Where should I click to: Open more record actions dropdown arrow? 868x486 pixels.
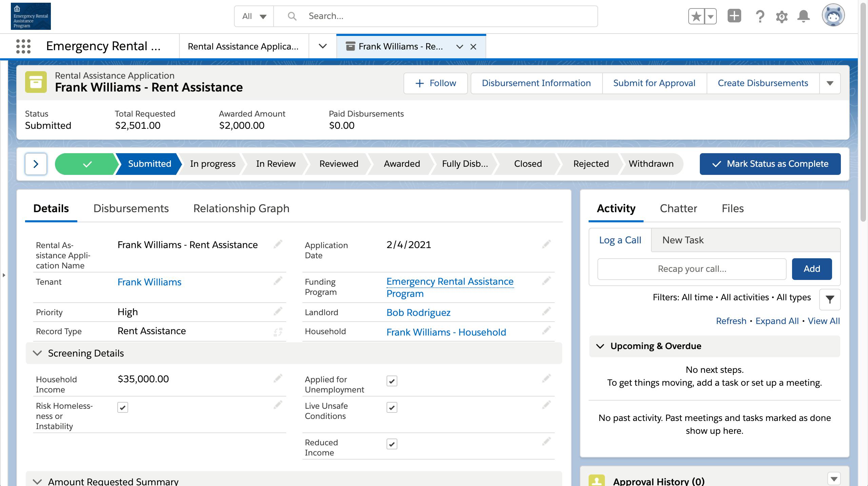click(830, 83)
